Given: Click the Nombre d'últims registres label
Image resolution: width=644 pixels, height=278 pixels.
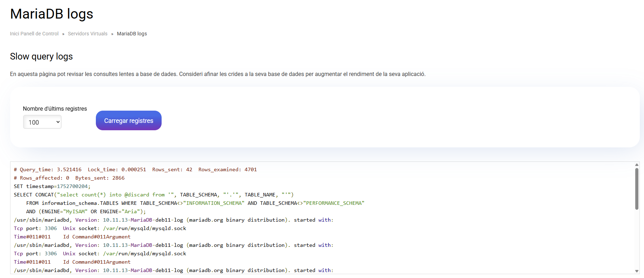Looking at the screenshot, I should 55,109.
